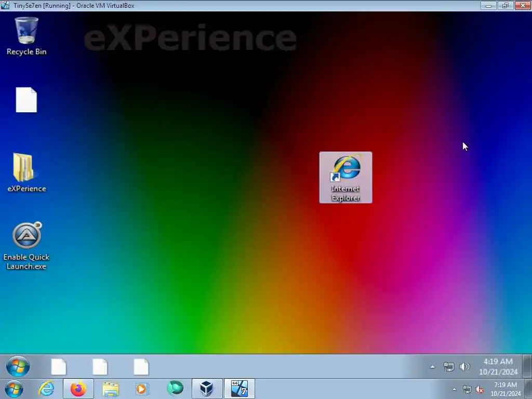Open VirtualBox window system menu icon
This screenshot has height=399, width=532.
coord(5,5)
